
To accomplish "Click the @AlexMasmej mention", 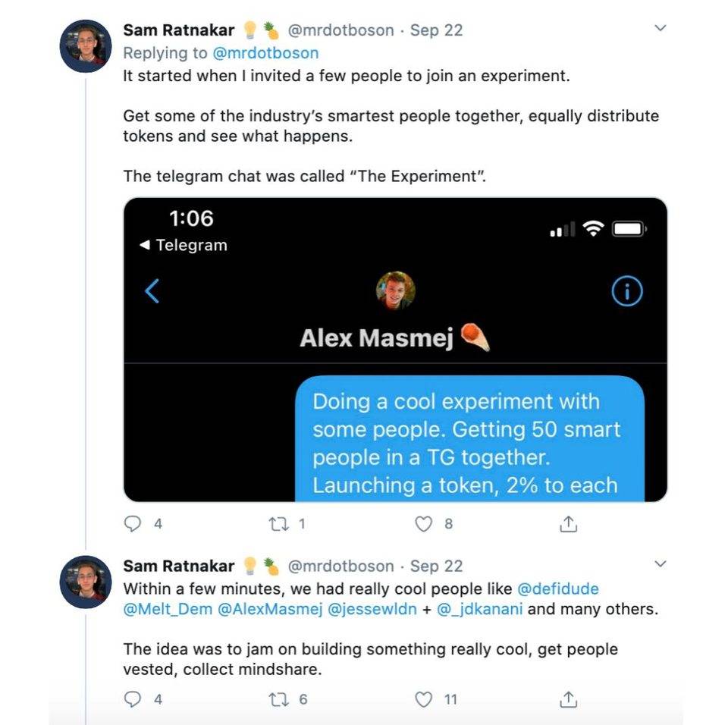I will click(268, 610).
